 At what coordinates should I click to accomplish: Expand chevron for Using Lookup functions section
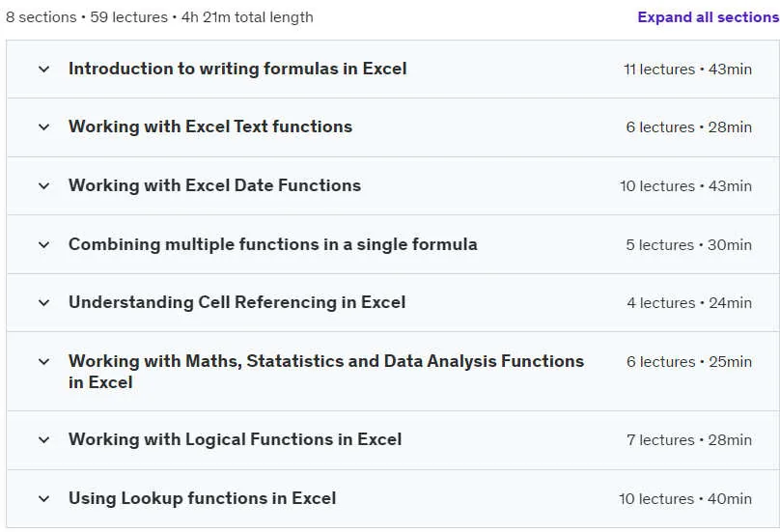tap(43, 498)
